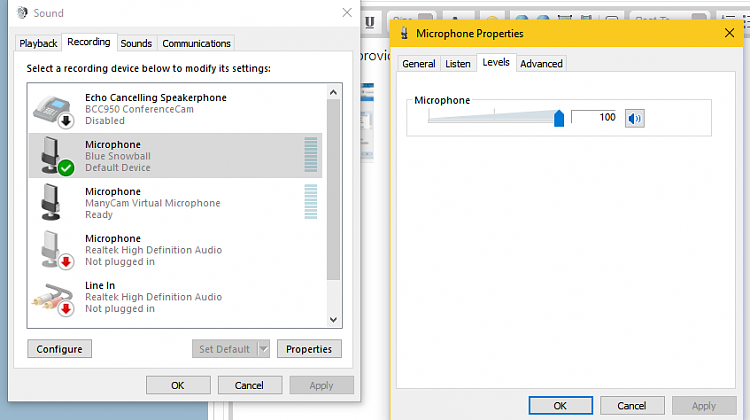Select the Blue Snowball device row
Image resolution: width=750 pixels, height=420 pixels.
175,156
